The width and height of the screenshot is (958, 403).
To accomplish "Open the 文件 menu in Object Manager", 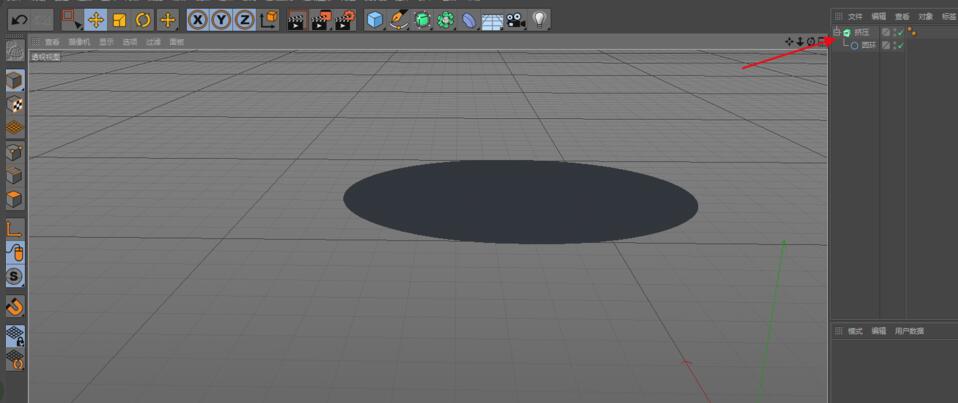I will pyautogui.click(x=855, y=16).
